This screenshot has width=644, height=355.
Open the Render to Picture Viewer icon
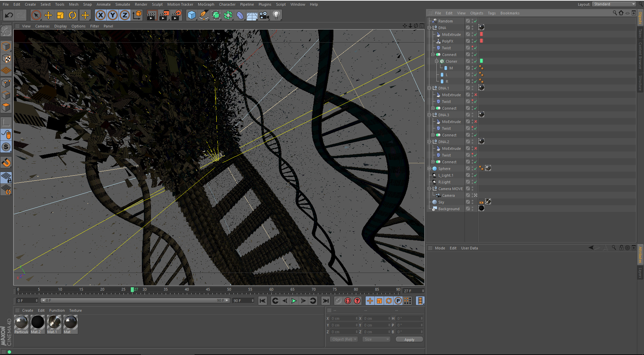pos(164,15)
